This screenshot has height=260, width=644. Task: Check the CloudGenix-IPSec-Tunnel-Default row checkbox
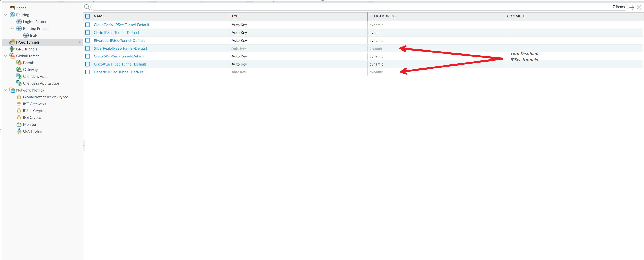coord(87,25)
